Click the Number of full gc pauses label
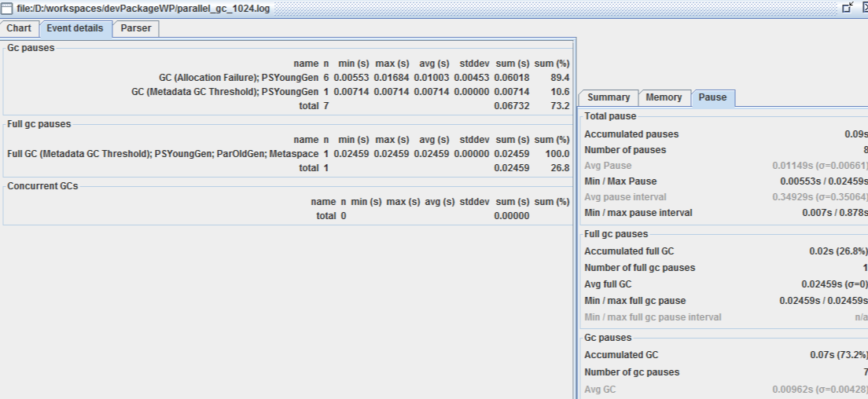The width and height of the screenshot is (868, 399). tap(639, 268)
